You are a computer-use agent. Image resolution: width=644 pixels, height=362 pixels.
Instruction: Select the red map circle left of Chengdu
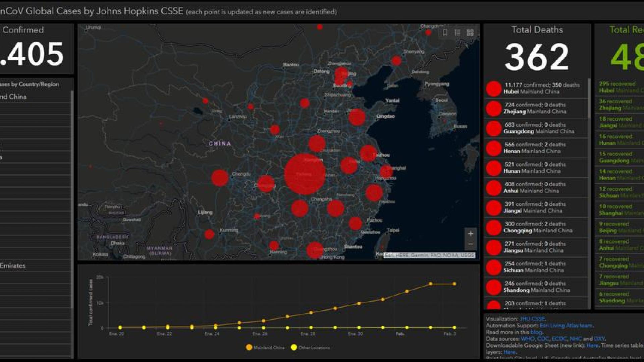coord(220,178)
